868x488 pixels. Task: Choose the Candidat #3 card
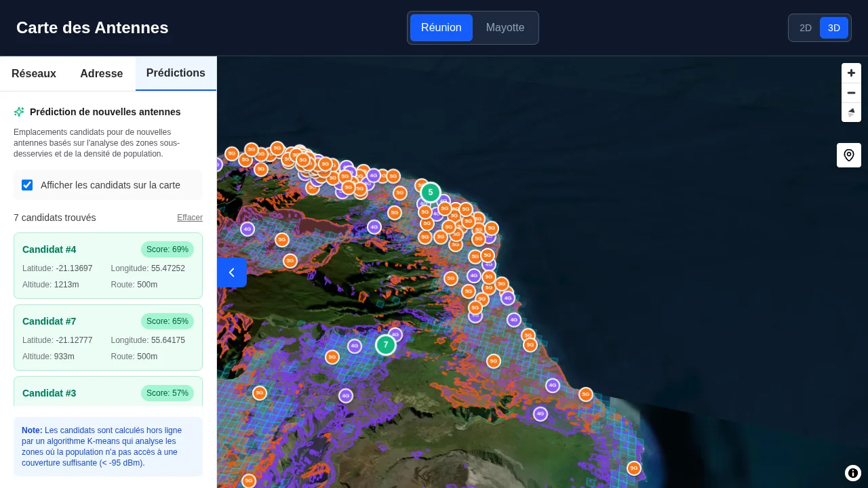108,392
